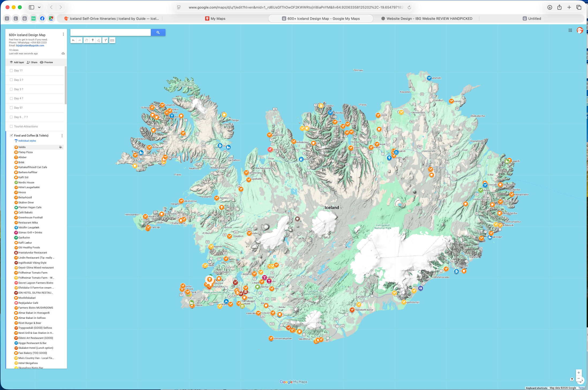This screenshot has width=588, height=390.
Task: Choose the Add marker pin tool
Action: (93, 40)
